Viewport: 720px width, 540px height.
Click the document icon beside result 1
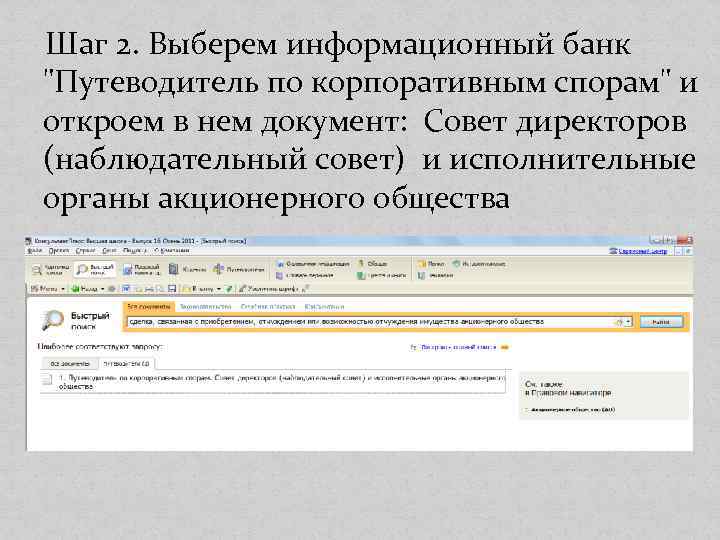pyautogui.click(x=47, y=379)
